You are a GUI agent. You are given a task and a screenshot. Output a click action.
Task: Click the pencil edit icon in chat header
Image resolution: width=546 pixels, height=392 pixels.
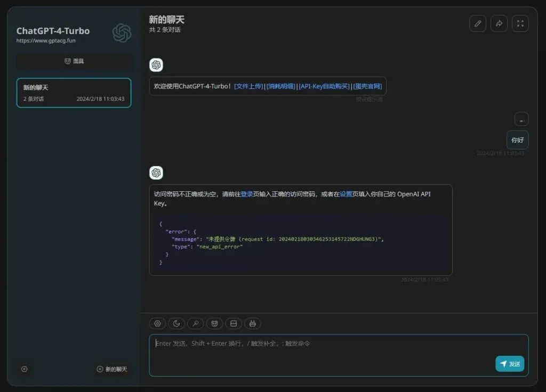[x=477, y=23]
